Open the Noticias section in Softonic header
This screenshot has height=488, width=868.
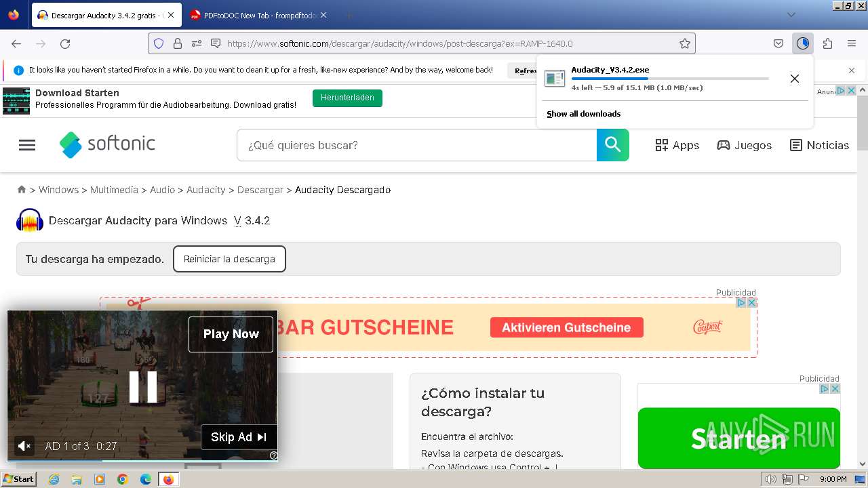819,145
